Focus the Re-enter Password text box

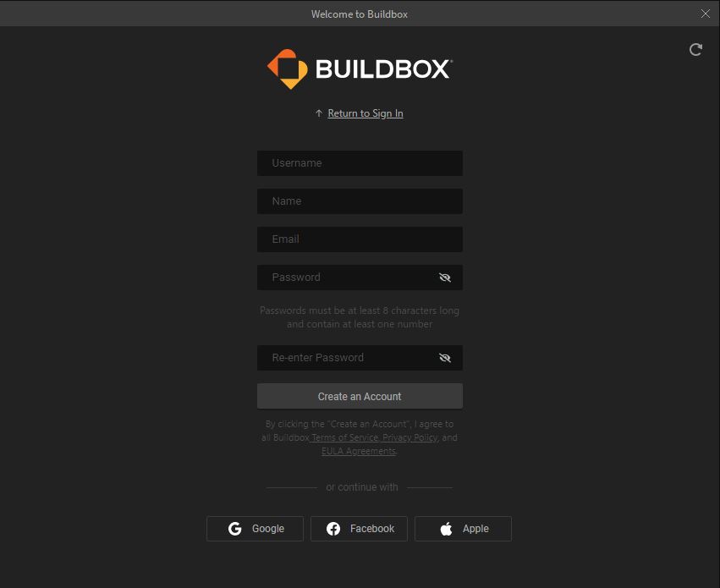(x=347, y=358)
